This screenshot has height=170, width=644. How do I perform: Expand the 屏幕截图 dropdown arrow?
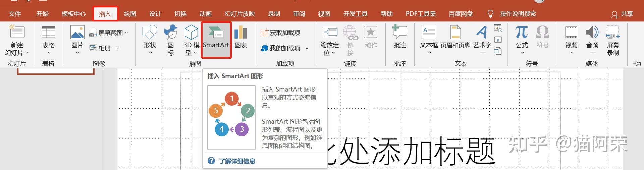(x=126, y=33)
